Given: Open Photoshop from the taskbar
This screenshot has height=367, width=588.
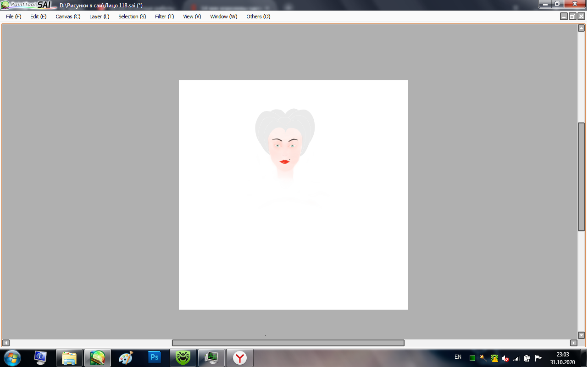Looking at the screenshot, I should click(155, 357).
